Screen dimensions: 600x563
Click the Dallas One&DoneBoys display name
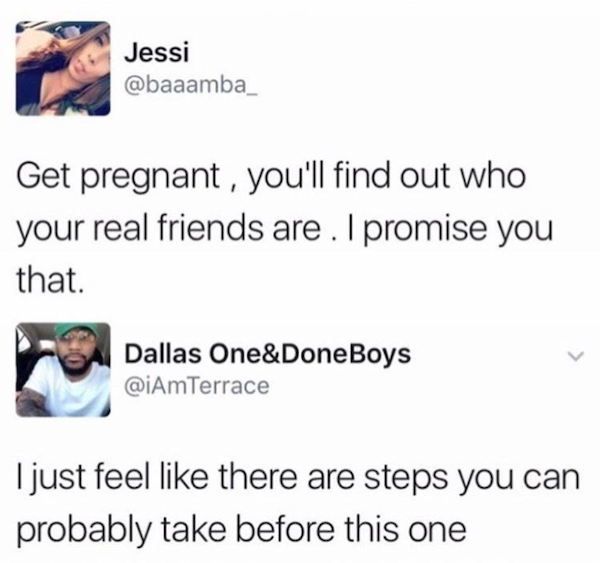click(267, 354)
